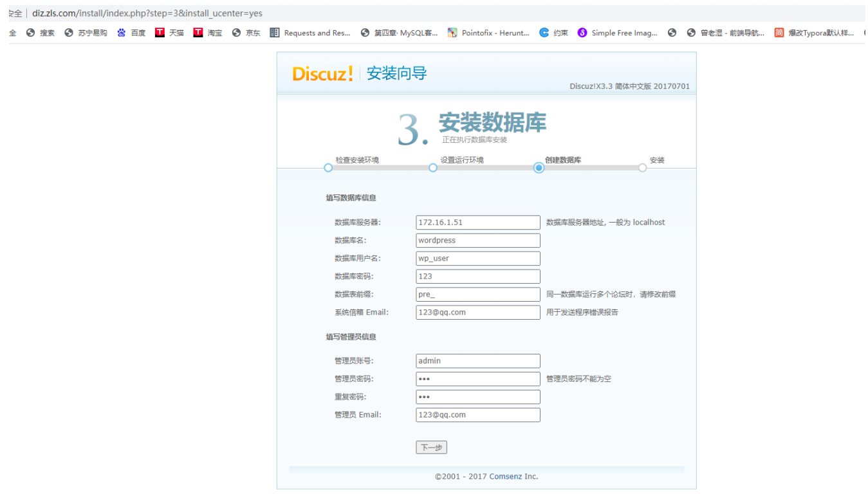Viewport: 868px width, 494px height.
Task: Open the 曾老湿 - 前端导航... bookmark
Action: pyautogui.click(x=725, y=33)
